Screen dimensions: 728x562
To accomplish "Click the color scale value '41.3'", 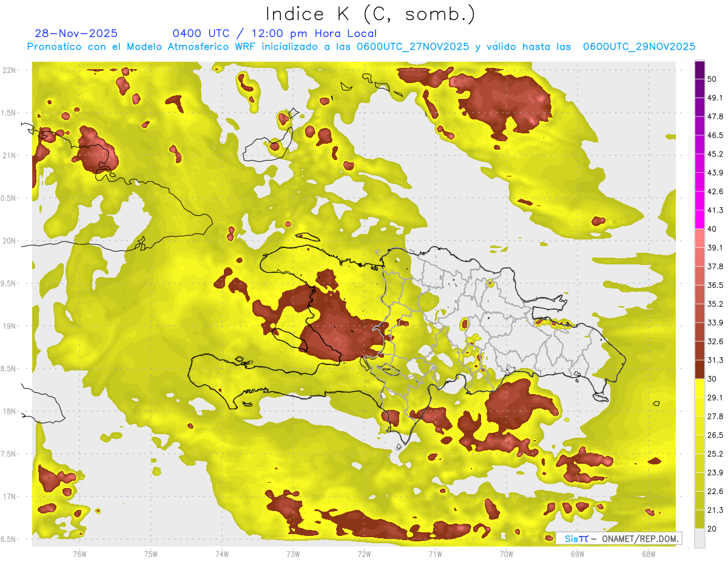I will 715,210.
